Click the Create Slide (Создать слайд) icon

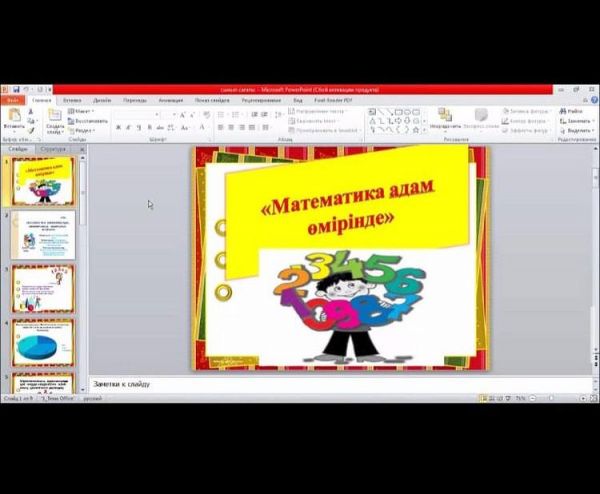[x=55, y=117]
